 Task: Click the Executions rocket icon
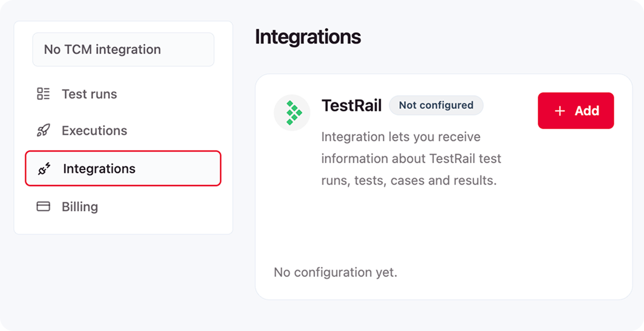coord(43,130)
